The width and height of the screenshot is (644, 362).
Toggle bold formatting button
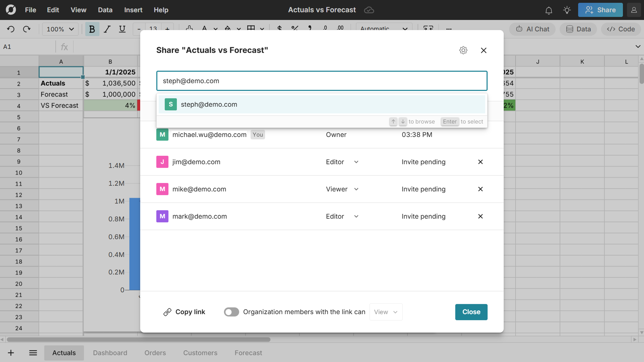[92, 29]
